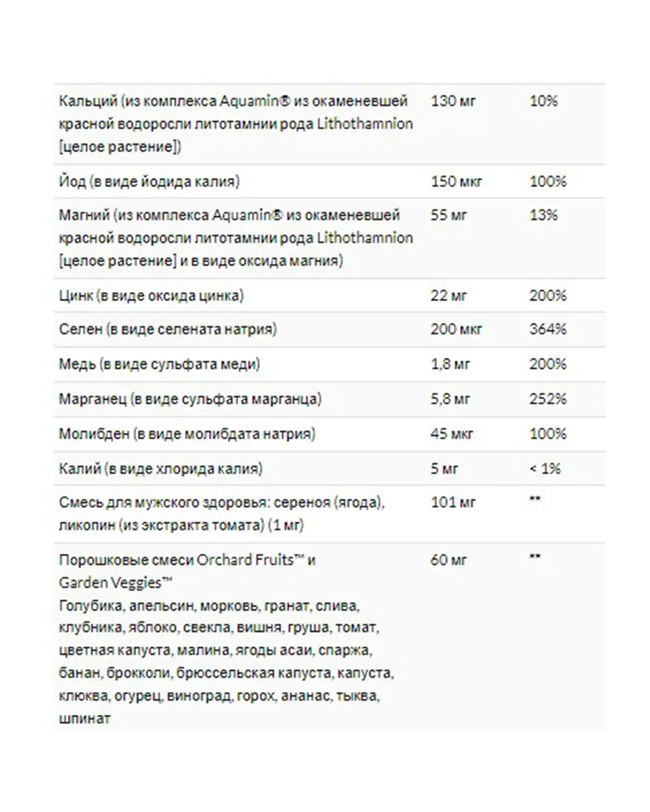Click the Калий (в виде хлорида калия) row
650x812 pixels.
tap(329, 468)
